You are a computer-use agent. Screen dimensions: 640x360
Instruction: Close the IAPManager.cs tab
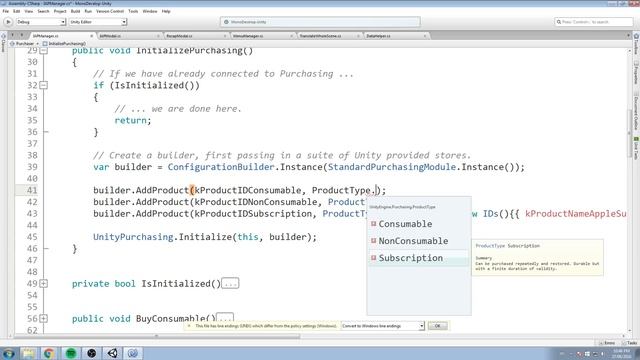pos(91,36)
